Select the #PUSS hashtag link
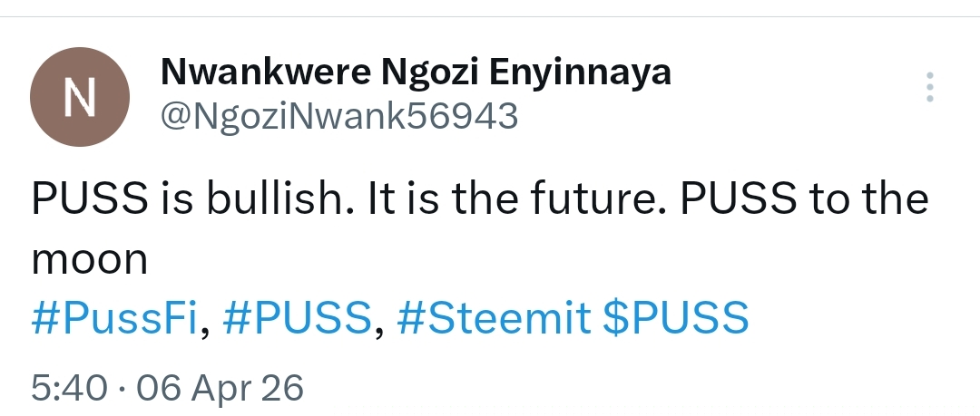The image size is (980, 416). click(297, 318)
